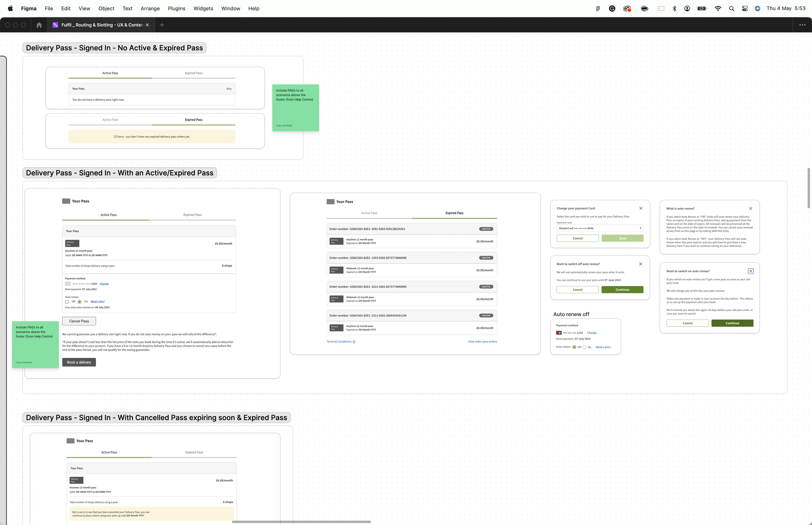
Task: Close the Fulfil Routing & Slotting tab
Action: tap(147, 25)
